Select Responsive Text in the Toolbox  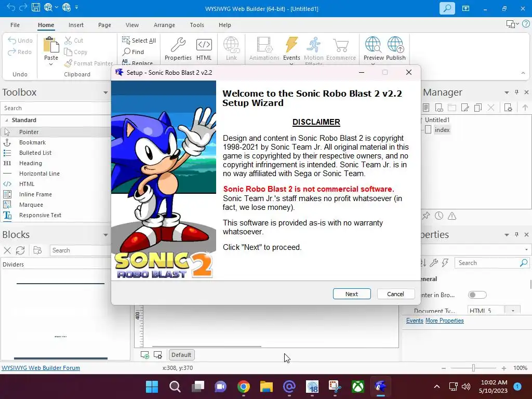[x=56, y=215]
